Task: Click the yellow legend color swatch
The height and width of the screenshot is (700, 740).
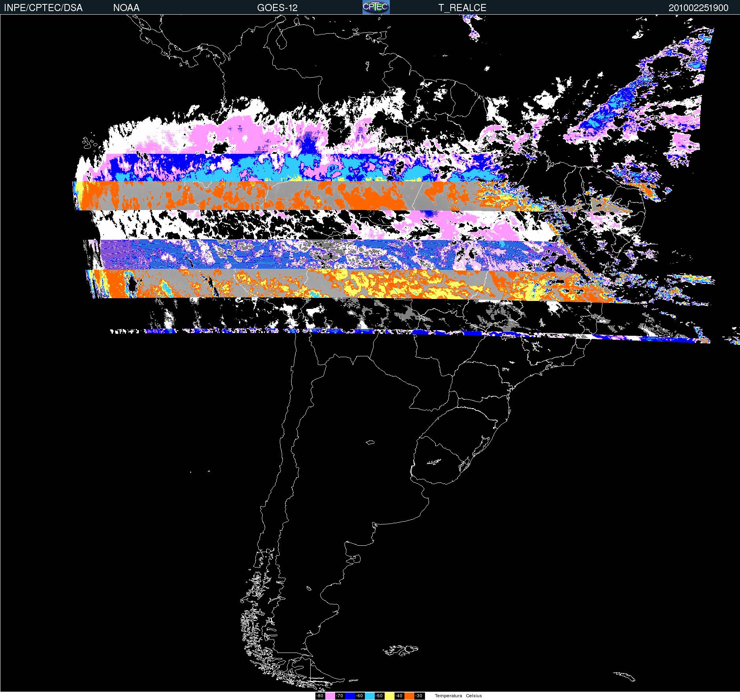Action: (x=389, y=696)
